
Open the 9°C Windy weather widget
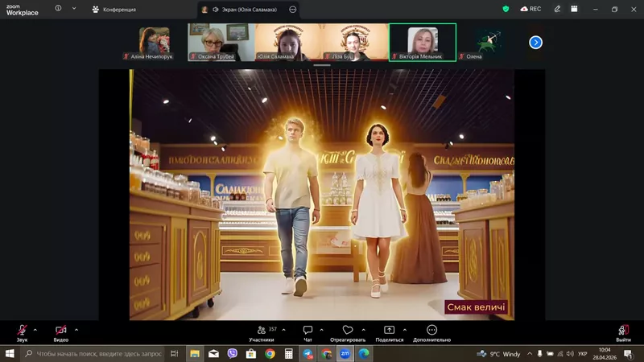coord(498,354)
